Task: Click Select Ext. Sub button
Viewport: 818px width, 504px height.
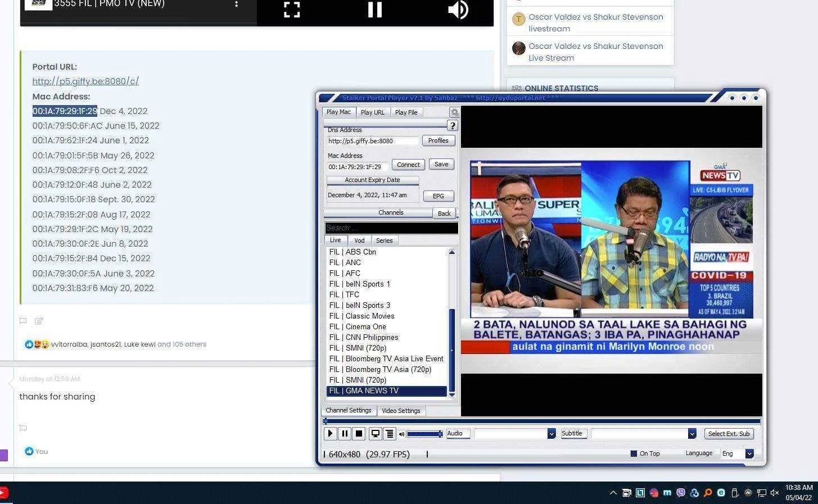Action: click(x=729, y=434)
